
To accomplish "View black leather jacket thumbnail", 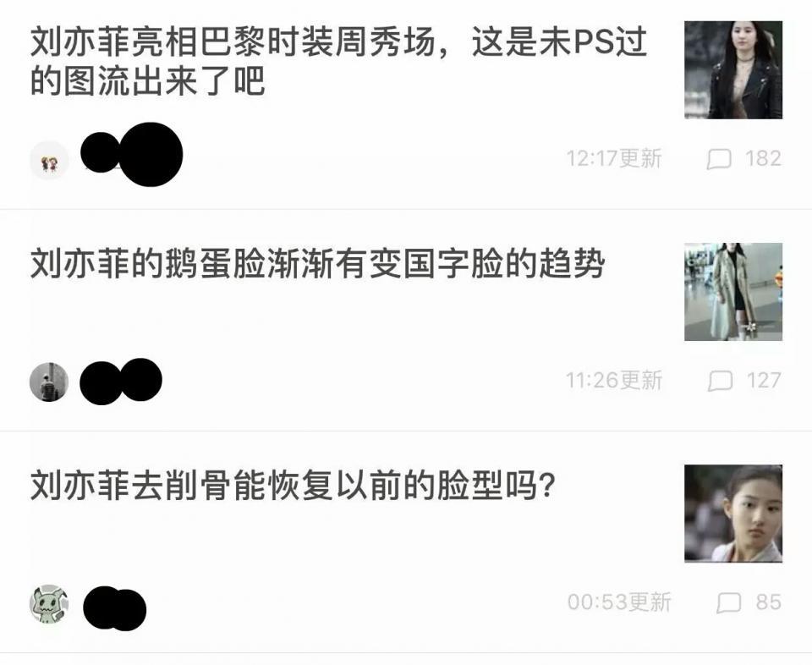I will tap(733, 70).
